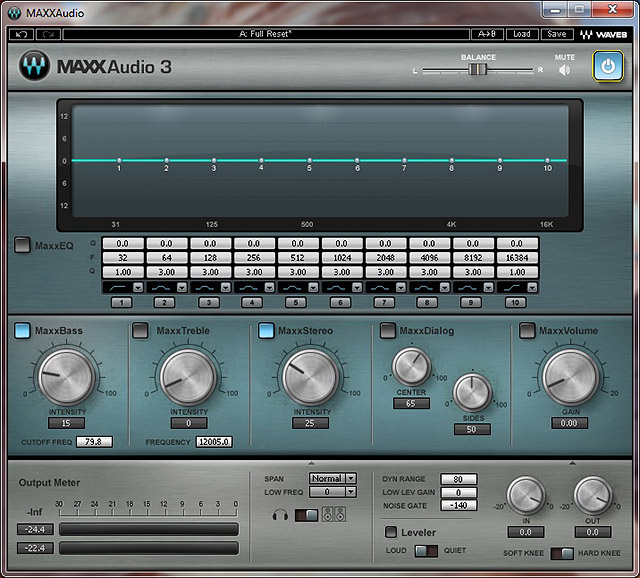Click the Dyn Range 80 field
640x578 pixels.
(458, 479)
